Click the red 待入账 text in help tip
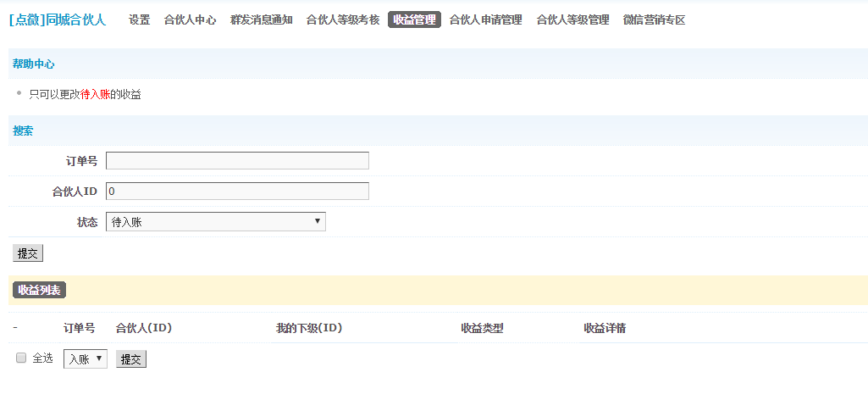Screen dimensions: 868x400 pos(95,95)
